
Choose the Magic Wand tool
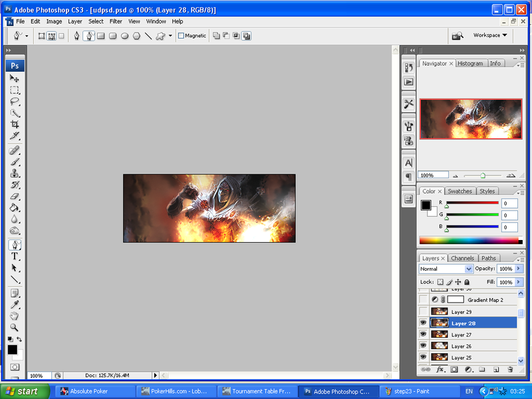tap(14, 113)
